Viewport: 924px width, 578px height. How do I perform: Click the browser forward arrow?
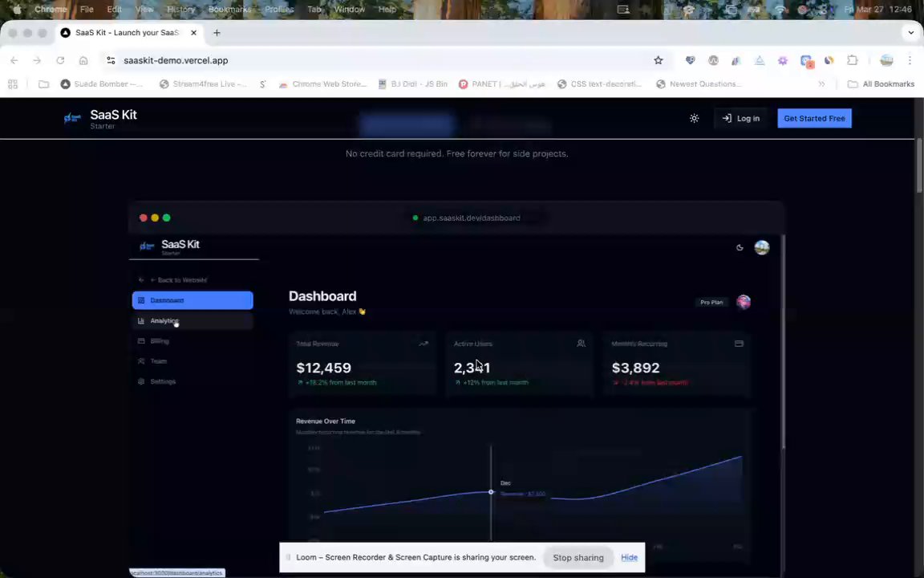coord(37,60)
